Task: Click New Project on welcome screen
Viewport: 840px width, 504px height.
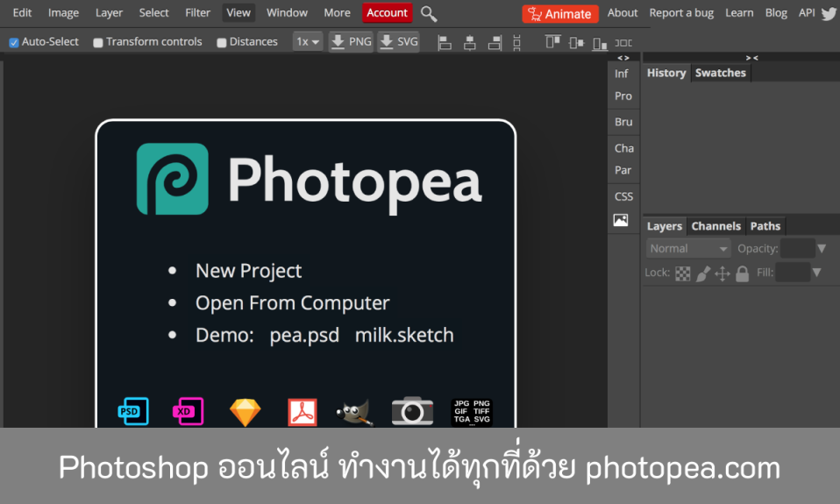Action: click(x=248, y=271)
